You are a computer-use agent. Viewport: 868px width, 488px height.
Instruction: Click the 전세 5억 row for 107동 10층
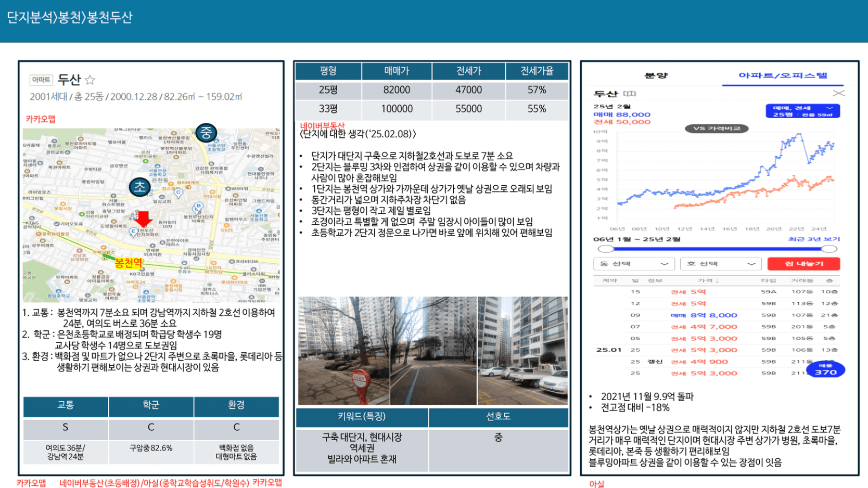coord(717,292)
